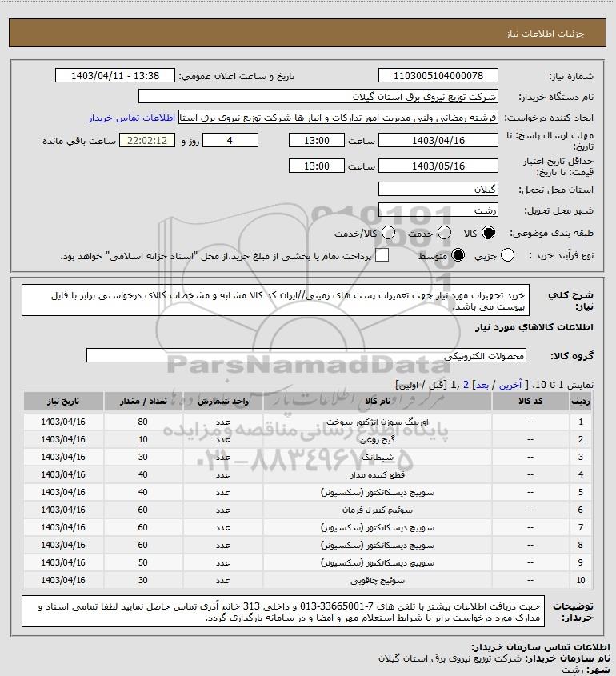The width and height of the screenshot is (616, 676).
Task: Click سوییچ دیسکانکتور name in row 9
Action: click(377, 563)
